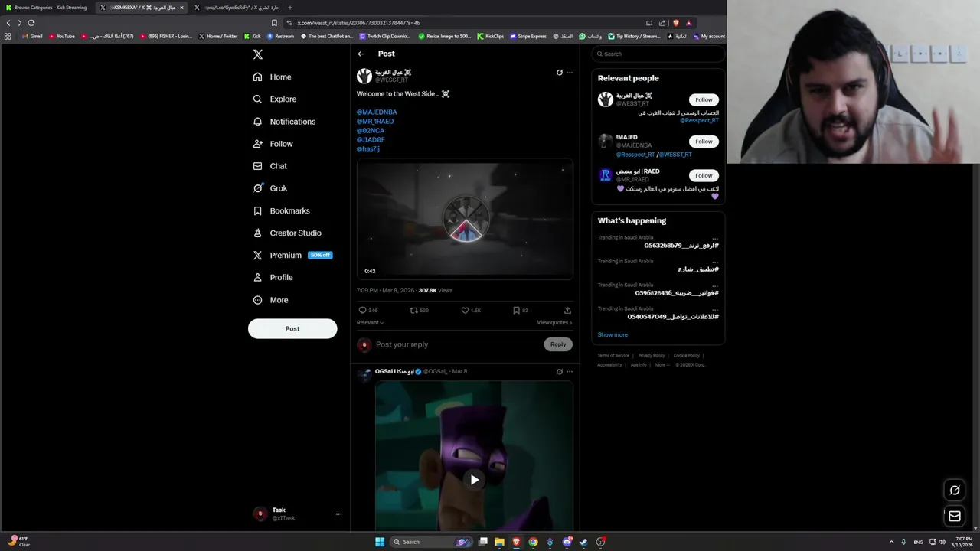The height and width of the screenshot is (551, 980).
Task: Open Creator Studio in the sidebar
Action: [287, 233]
